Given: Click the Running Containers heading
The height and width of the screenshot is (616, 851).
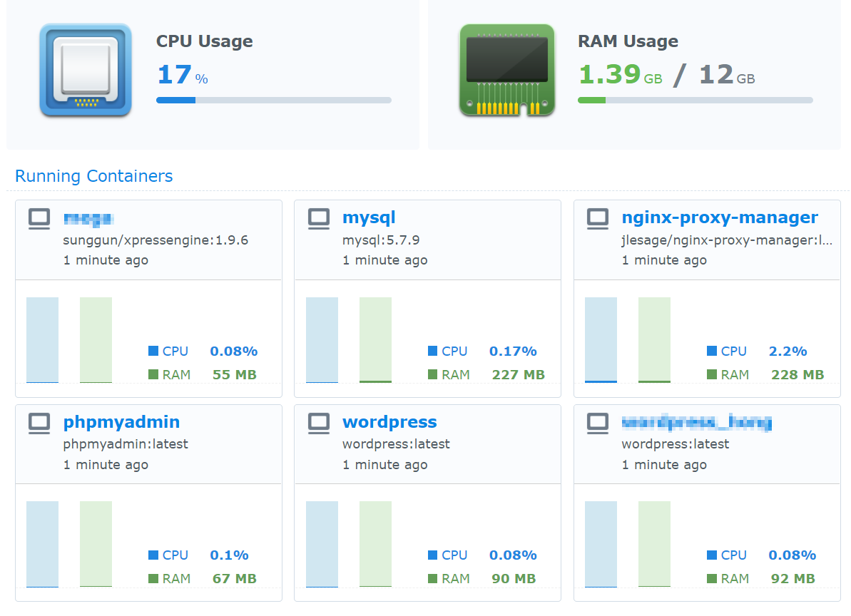Looking at the screenshot, I should coord(94,175).
